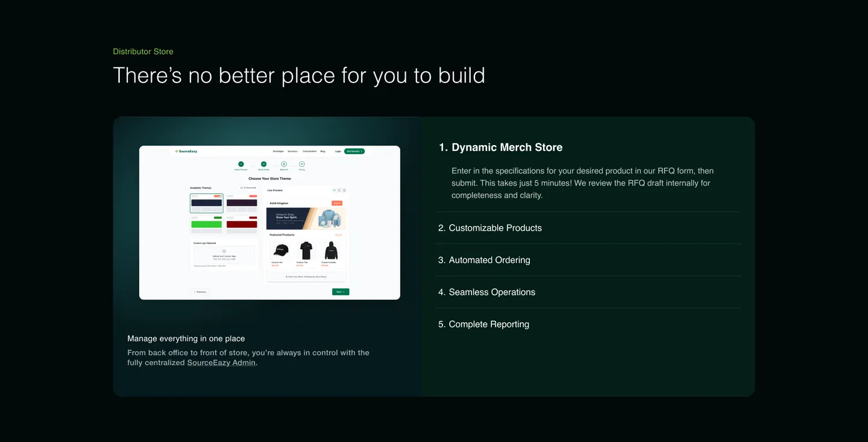Click the "Live Preview" label
The width and height of the screenshot is (868, 442).
(275, 190)
